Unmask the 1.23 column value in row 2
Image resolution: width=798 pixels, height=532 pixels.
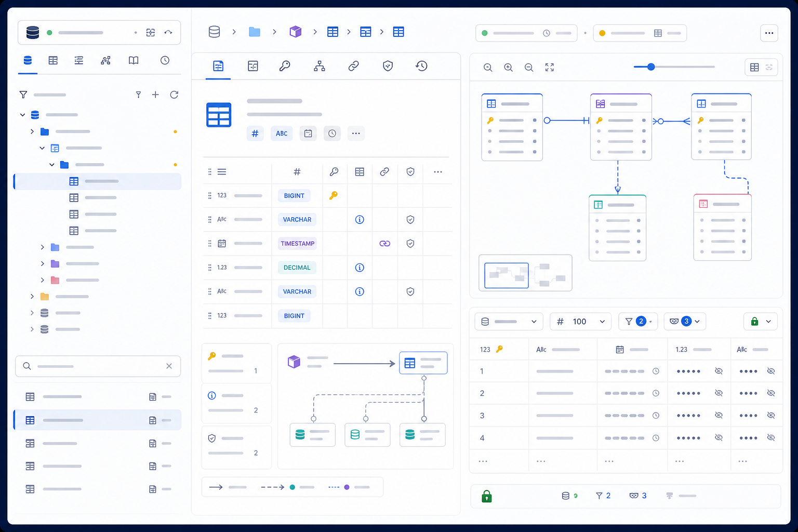[719, 393]
